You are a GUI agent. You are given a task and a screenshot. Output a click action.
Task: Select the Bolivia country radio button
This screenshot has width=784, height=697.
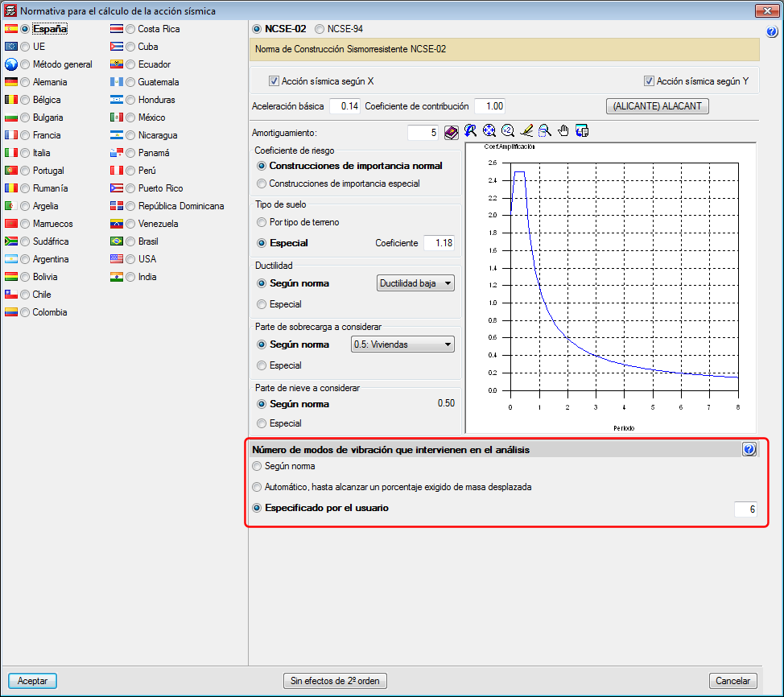[x=25, y=277]
